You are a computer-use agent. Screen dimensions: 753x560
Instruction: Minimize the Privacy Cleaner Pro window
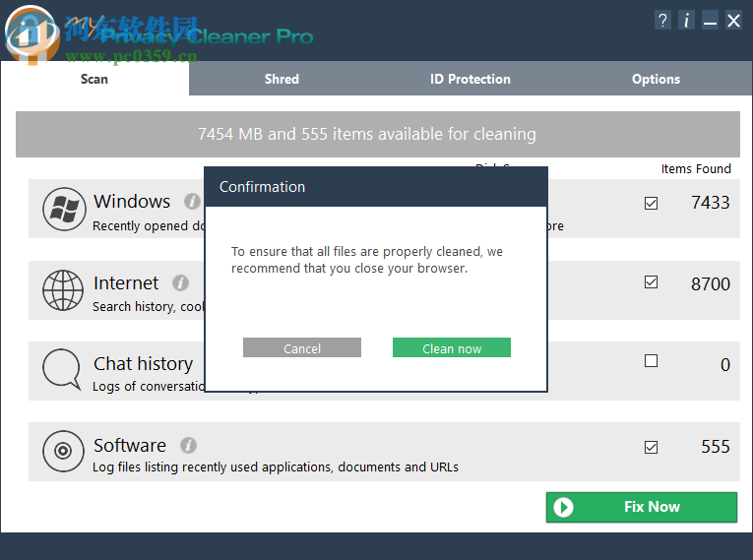(x=710, y=21)
